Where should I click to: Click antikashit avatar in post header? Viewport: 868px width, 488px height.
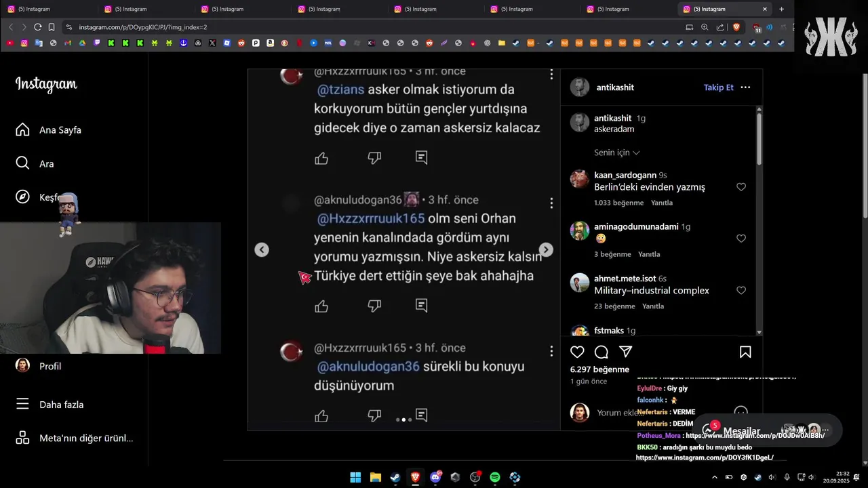click(580, 87)
